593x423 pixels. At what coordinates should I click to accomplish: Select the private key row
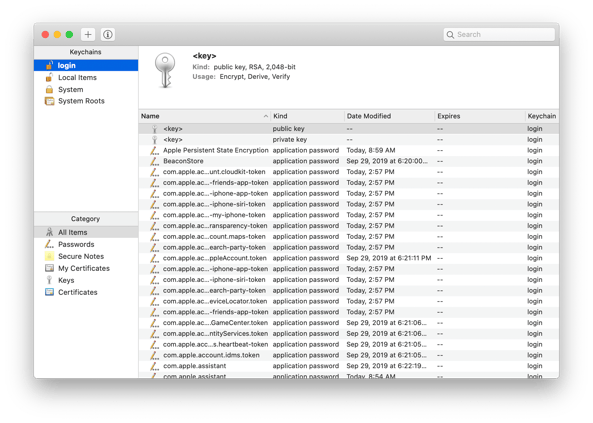pyautogui.click(x=349, y=140)
